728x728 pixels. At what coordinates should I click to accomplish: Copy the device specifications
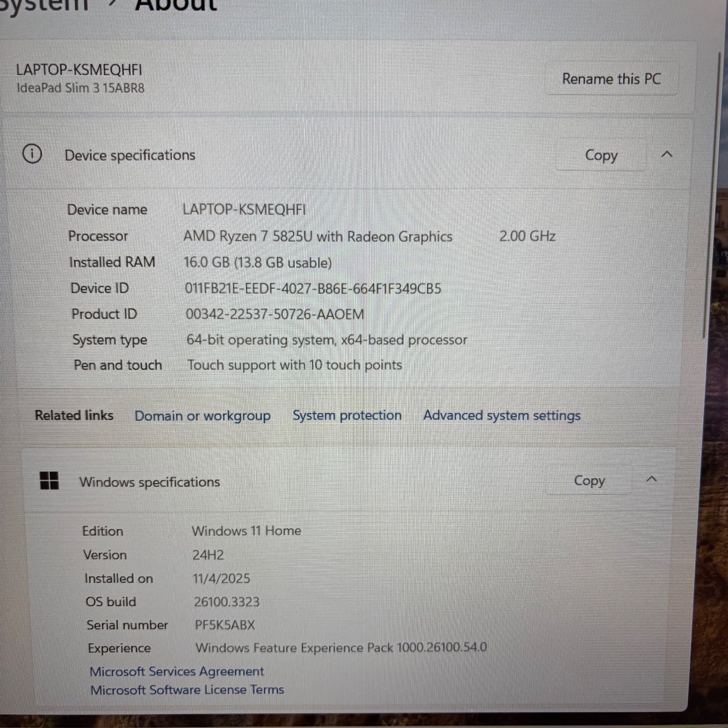point(601,156)
